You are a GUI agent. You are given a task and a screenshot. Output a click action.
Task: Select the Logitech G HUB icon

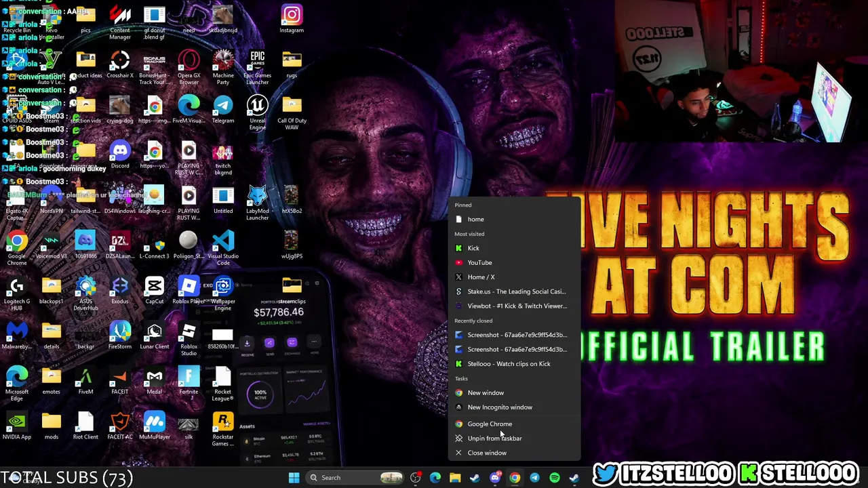(x=17, y=294)
